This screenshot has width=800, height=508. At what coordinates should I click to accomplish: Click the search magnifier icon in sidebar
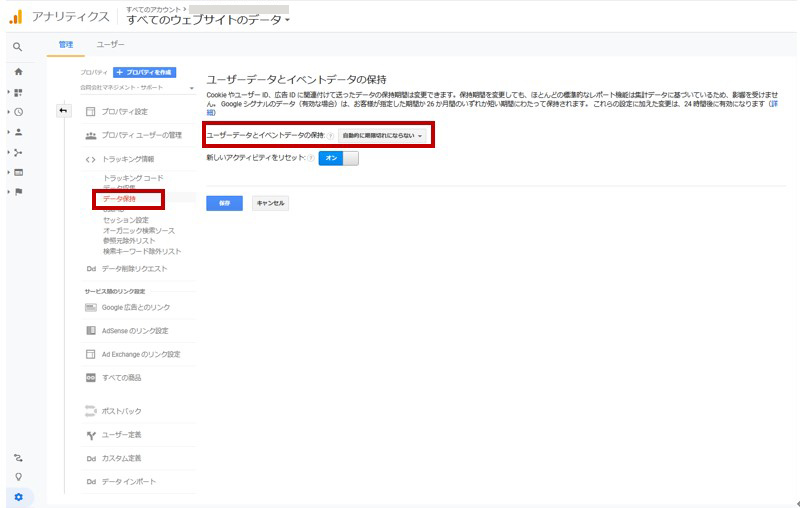pos(18,46)
